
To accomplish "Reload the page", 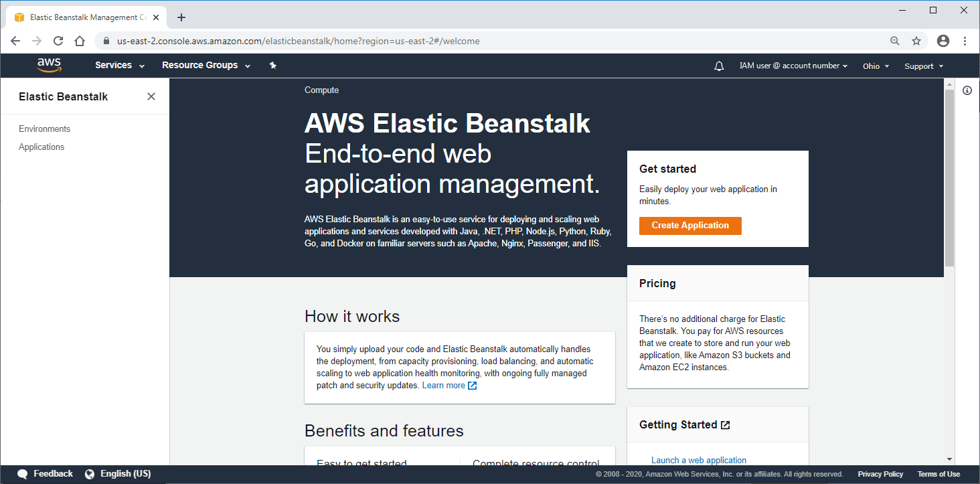I will 58,41.
